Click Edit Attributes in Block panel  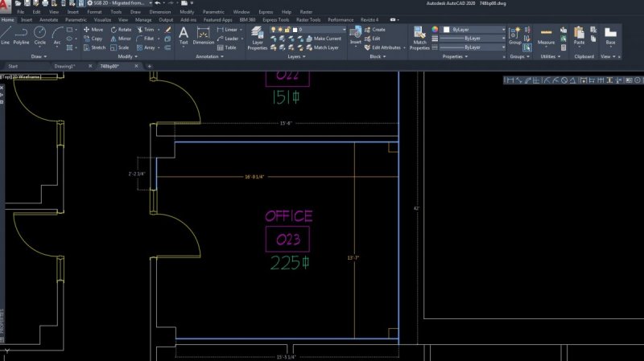386,47
